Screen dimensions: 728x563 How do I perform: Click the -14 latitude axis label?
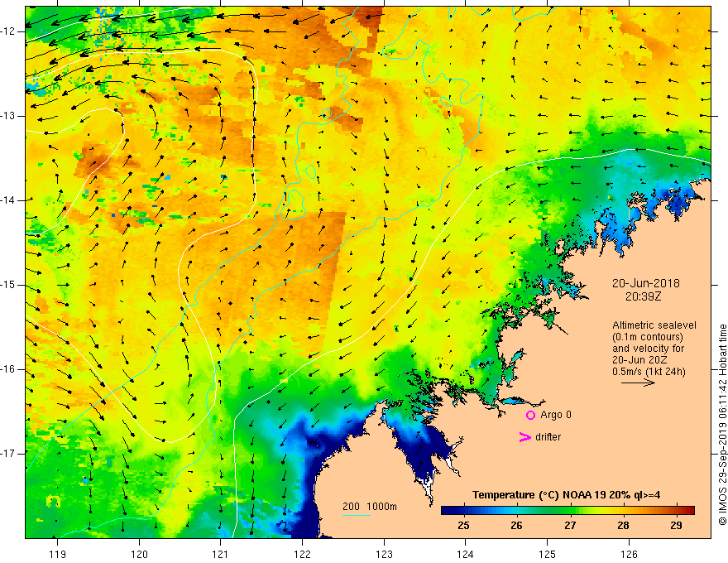tap(8, 200)
